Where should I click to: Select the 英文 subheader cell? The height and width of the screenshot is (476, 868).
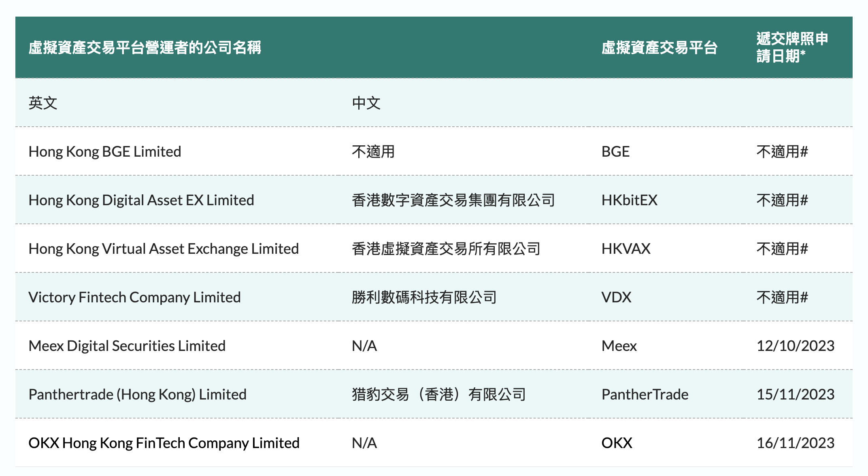(x=43, y=103)
